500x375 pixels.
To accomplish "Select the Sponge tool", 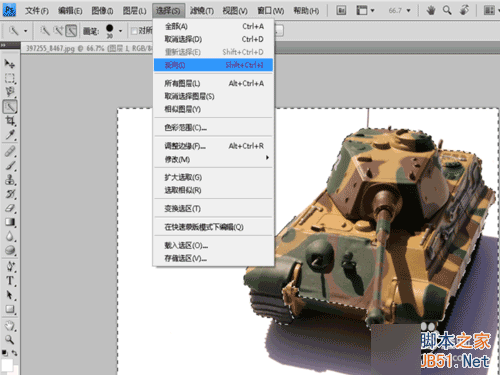I will pyautogui.click(x=9, y=250).
